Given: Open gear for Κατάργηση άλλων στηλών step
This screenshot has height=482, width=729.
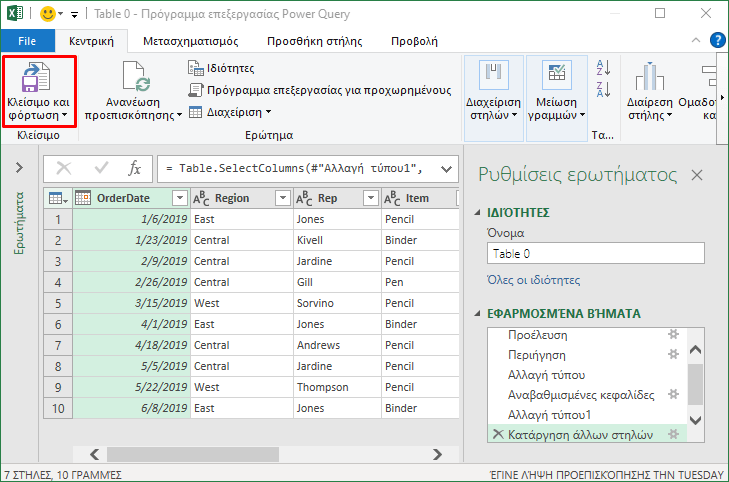Looking at the screenshot, I should pos(673,434).
